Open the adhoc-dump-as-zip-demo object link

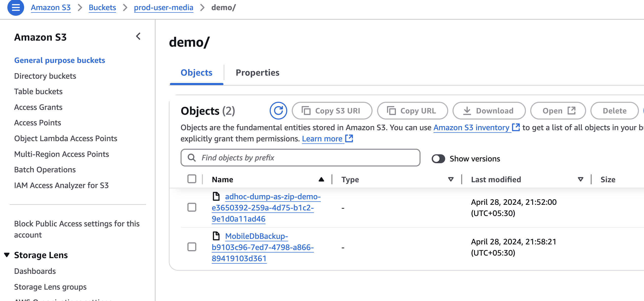[266, 208]
